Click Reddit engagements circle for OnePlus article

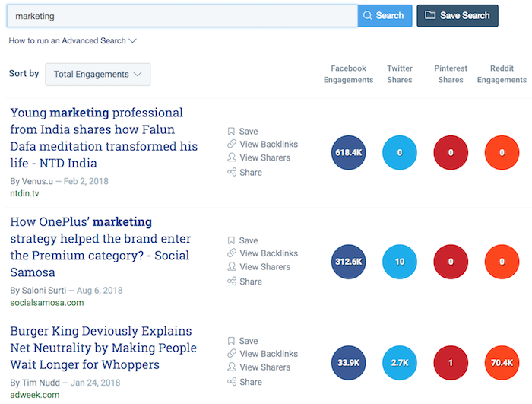(x=502, y=262)
